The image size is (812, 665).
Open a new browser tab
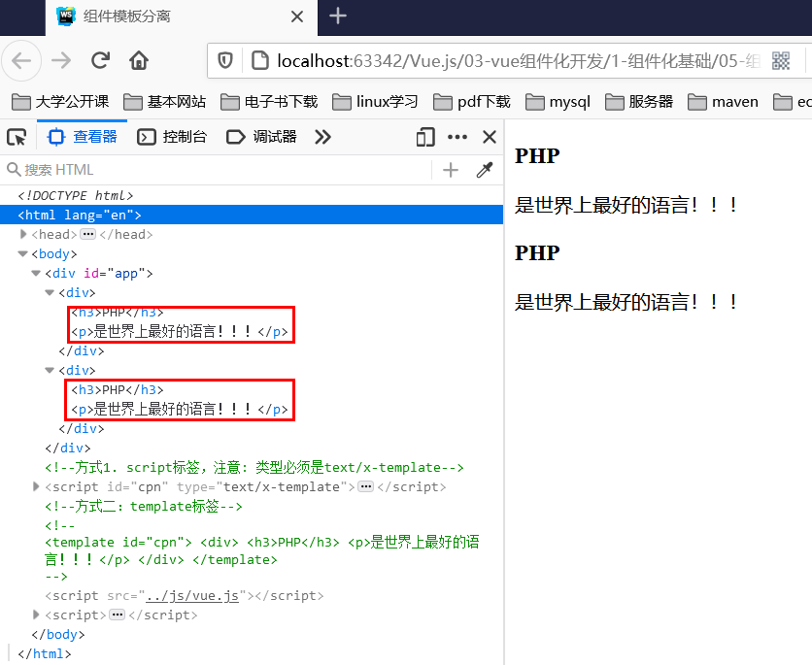(338, 17)
